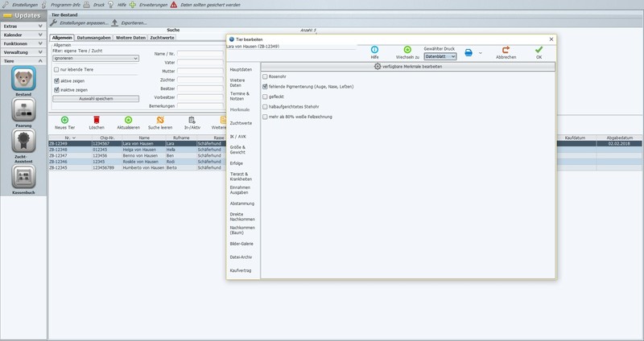Open the ignorieren filter dropdown
This screenshot has height=341, width=644.
96,59
